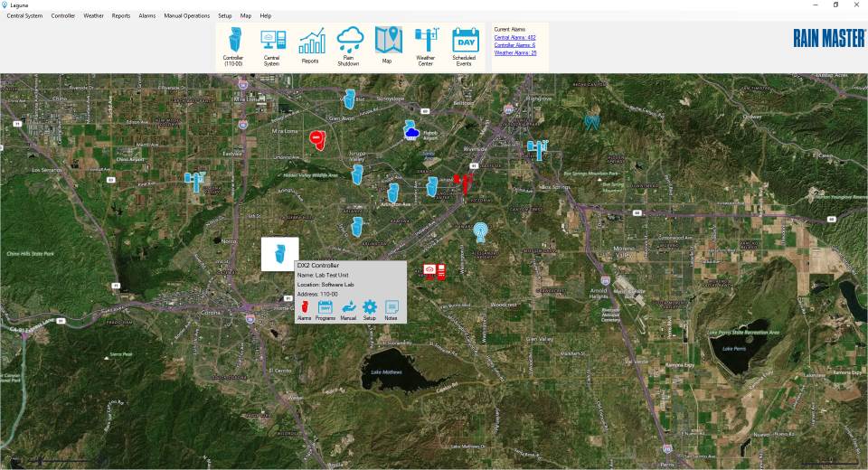Click the Current Alarms heading
This screenshot has width=868, height=470.
pyautogui.click(x=510, y=29)
